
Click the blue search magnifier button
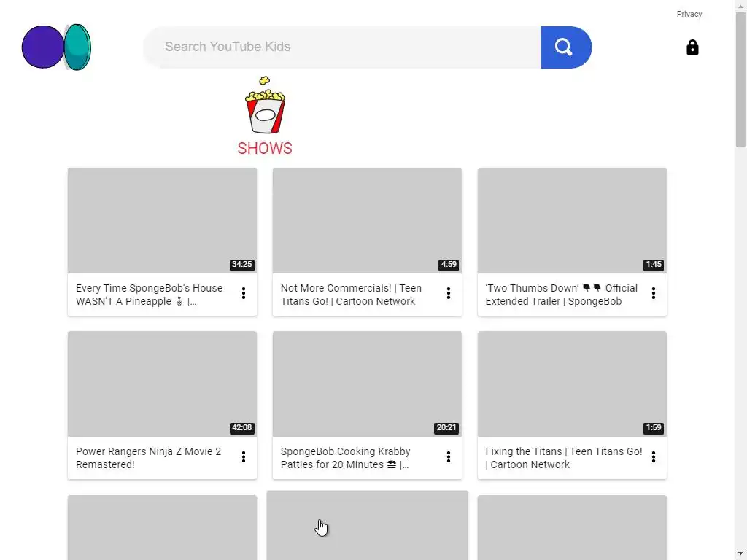coord(566,47)
